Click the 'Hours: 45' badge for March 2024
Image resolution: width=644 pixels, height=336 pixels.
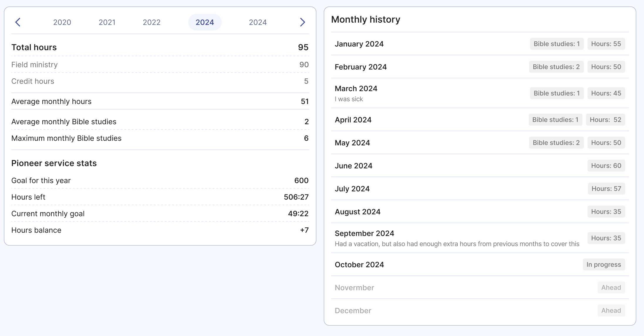606,93
